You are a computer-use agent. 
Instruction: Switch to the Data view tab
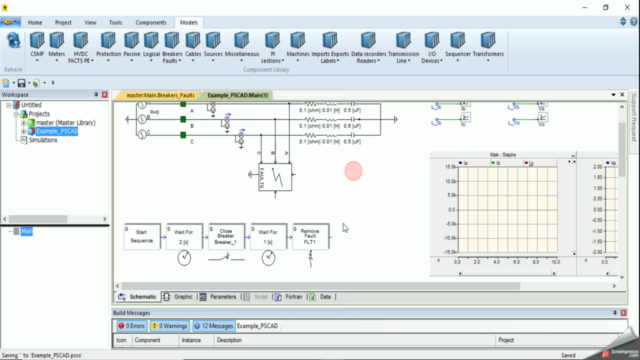pyautogui.click(x=320, y=297)
